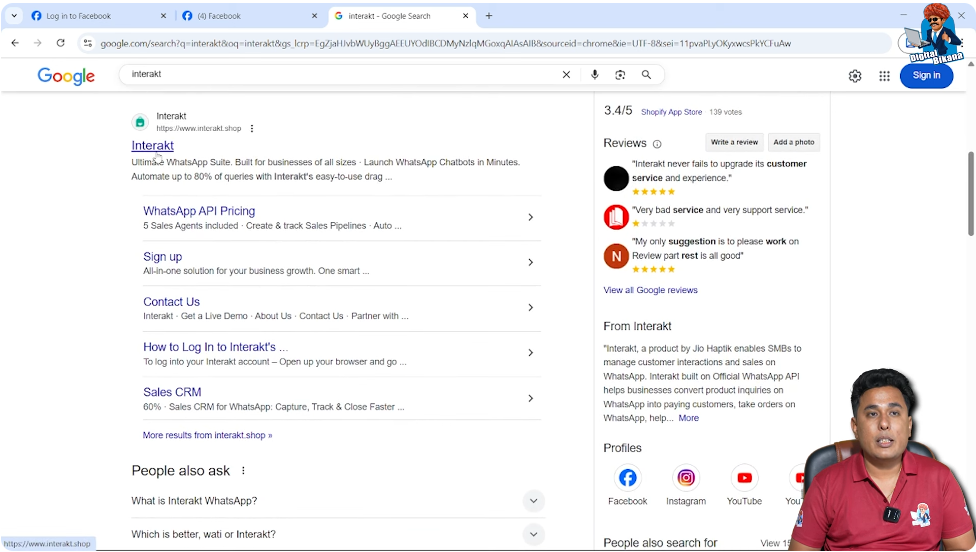Start voice search with microphone icon
This screenshot has height=552, width=976.
click(x=594, y=75)
